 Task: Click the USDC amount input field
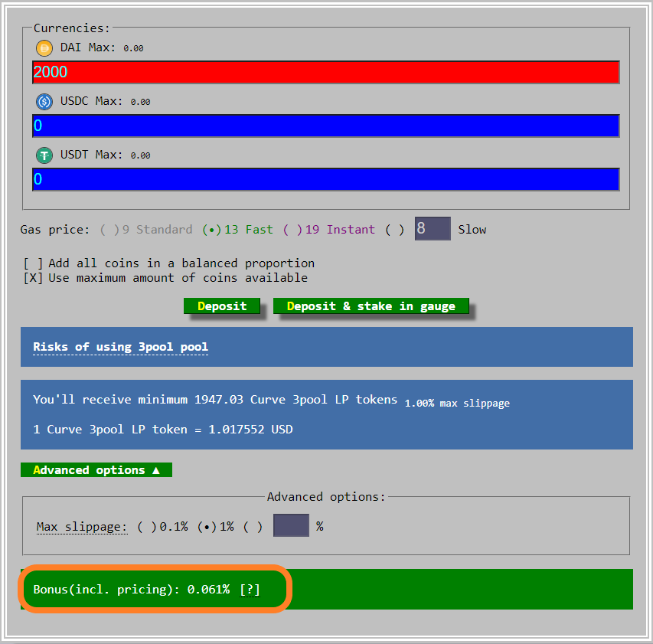(326, 126)
